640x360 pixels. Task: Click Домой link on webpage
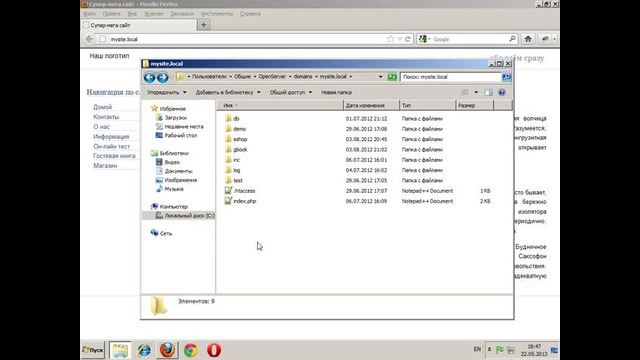[x=102, y=107]
